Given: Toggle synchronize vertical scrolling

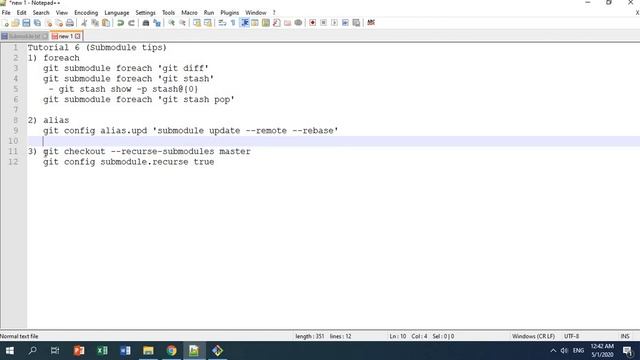Looking at the screenshot, I should 197,23.
